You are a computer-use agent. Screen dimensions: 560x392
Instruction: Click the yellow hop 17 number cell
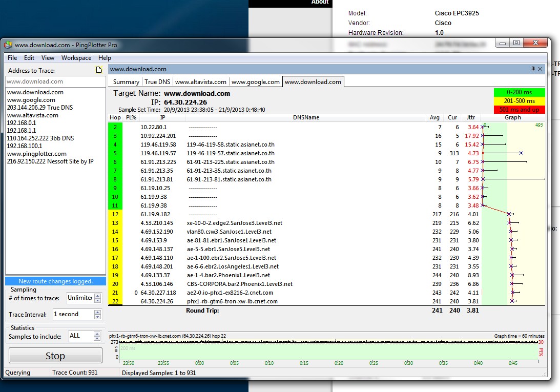(x=115, y=258)
